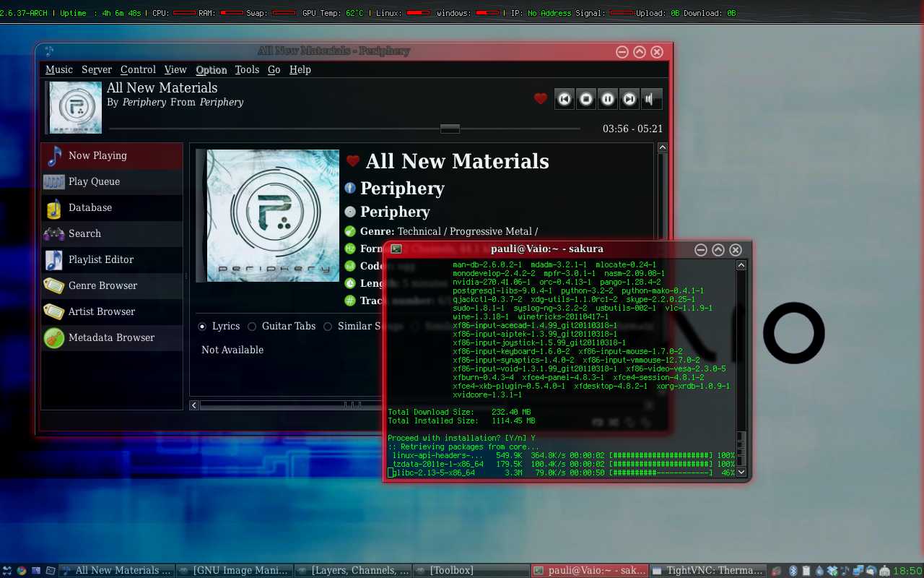This screenshot has height=578, width=924.
Task: Shade the sakura terminal window
Action: click(718, 249)
